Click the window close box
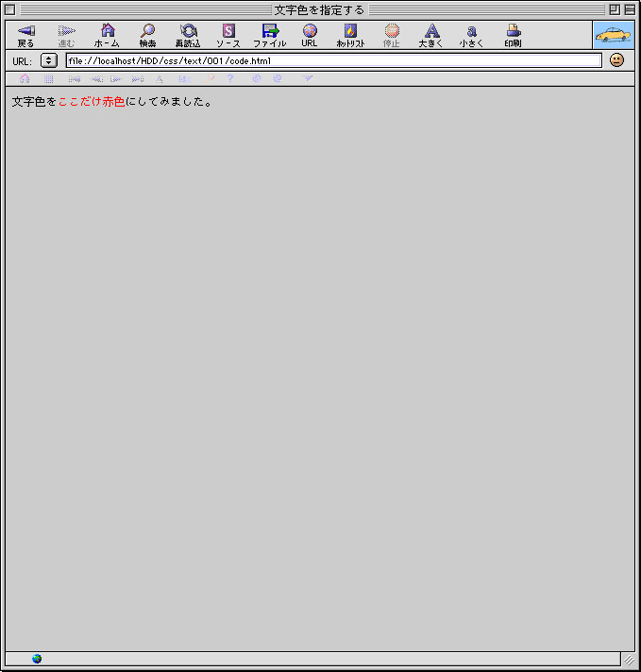 click(9, 9)
